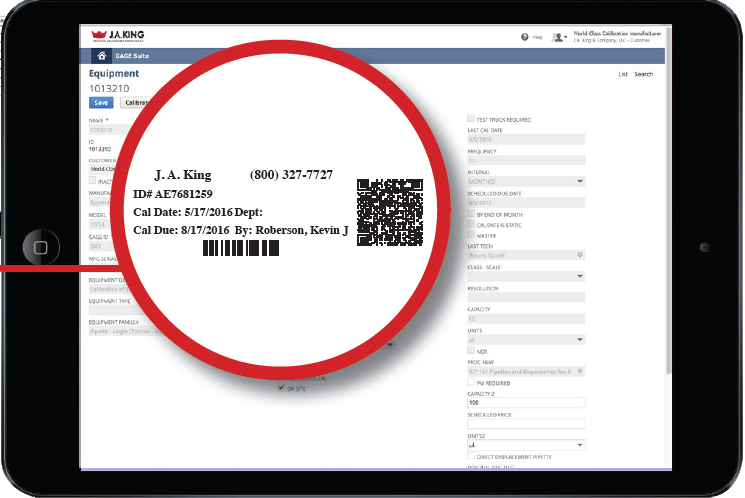
Task: Click the Help text link
Action: pos(537,37)
